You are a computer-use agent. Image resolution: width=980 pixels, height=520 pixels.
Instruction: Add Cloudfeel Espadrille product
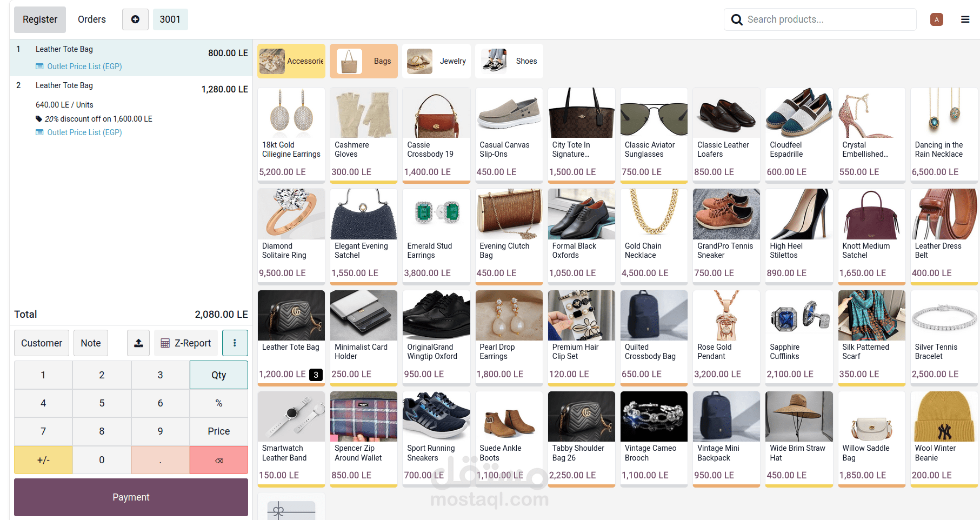coord(799,135)
